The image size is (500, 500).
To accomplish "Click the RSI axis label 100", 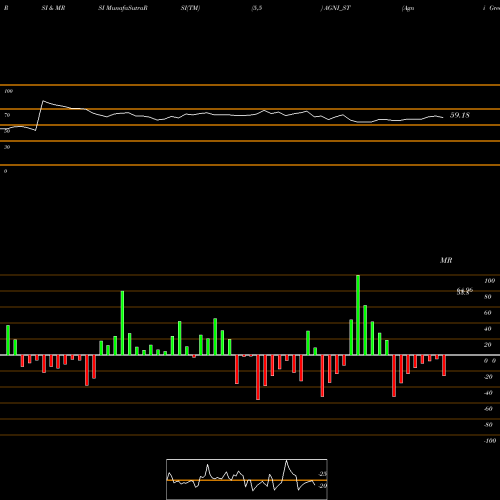I will tap(9, 91).
